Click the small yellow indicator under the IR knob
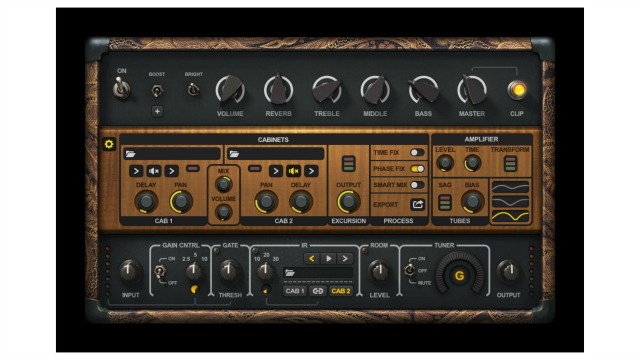 (x=266, y=290)
